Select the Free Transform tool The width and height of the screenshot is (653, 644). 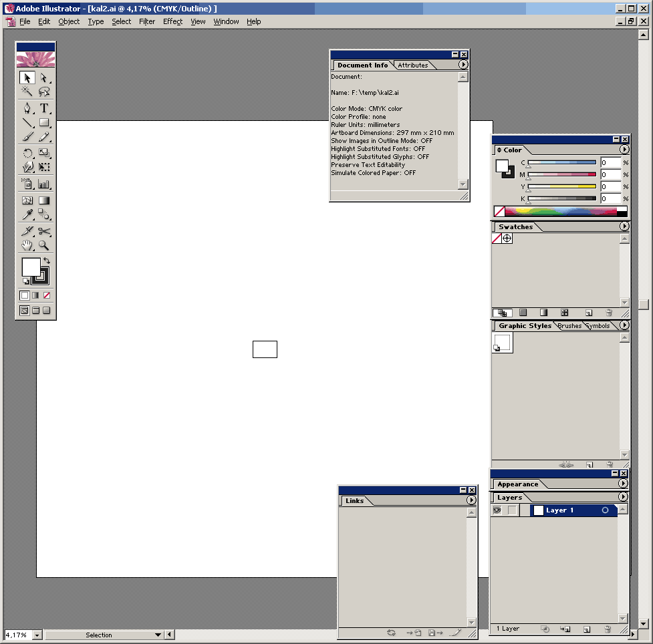coord(43,167)
